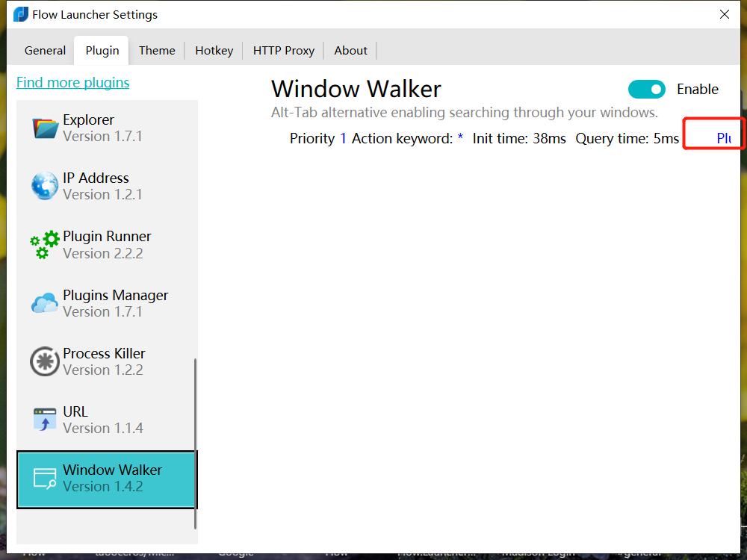Click the Plugin Runner green gears icon

(x=45, y=244)
